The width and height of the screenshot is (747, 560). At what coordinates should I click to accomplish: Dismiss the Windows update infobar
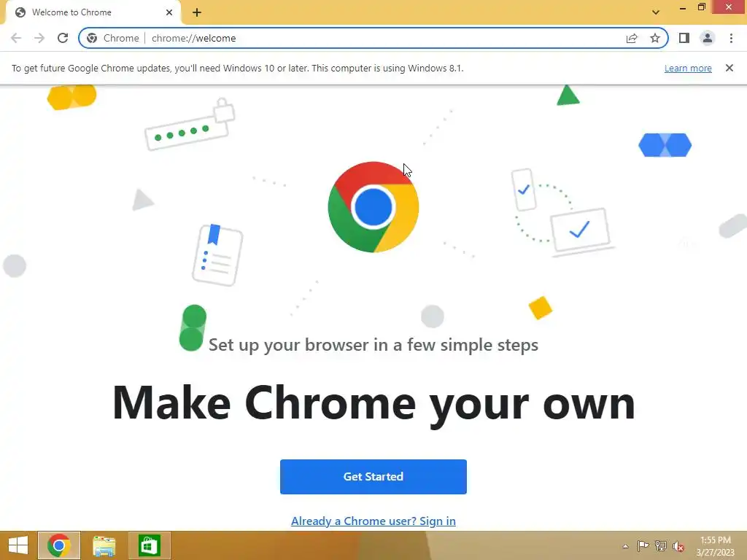(x=729, y=68)
